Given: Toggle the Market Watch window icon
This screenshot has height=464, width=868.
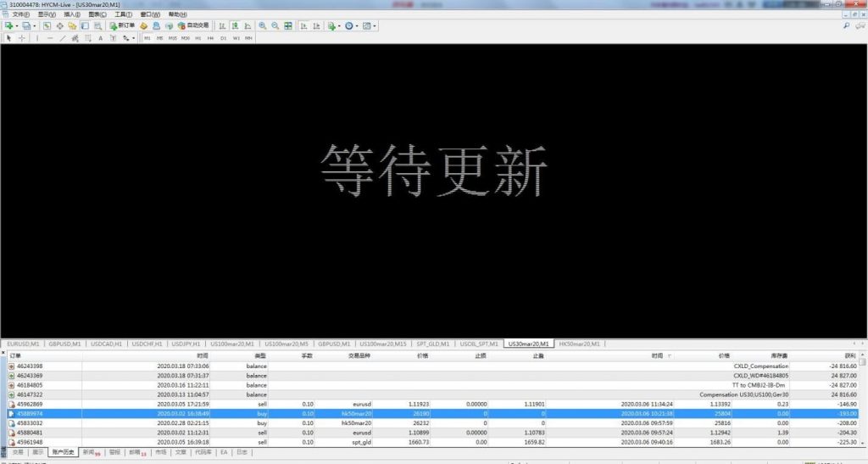Looking at the screenshot, I should coord(47,25).
